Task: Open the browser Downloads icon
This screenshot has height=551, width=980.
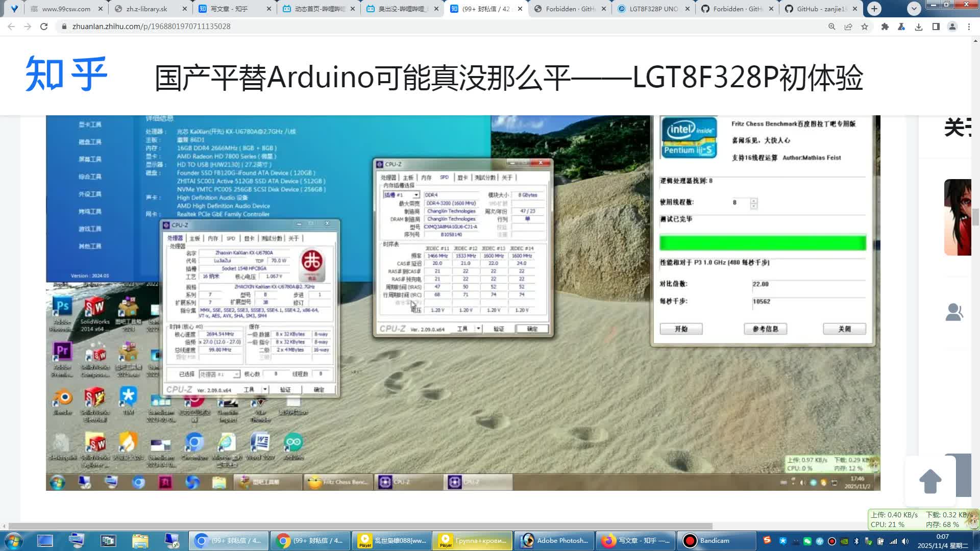Action: [919, 27]
